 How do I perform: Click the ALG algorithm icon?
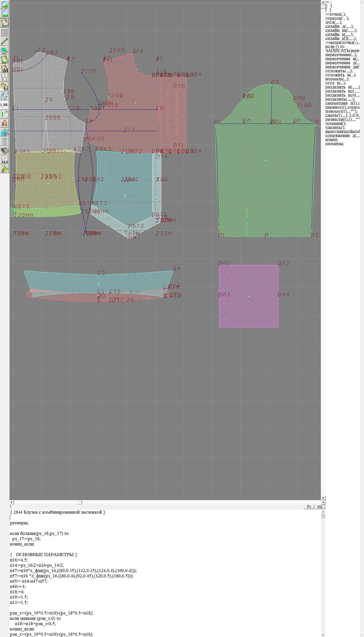click(5, 160)
